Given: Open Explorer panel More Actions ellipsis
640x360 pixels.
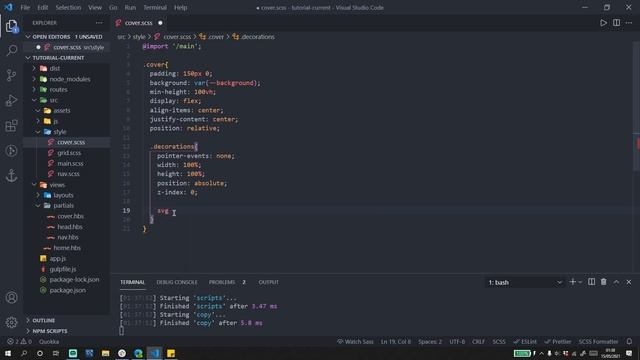Looking at the screenshot, I should coord(99,23).
